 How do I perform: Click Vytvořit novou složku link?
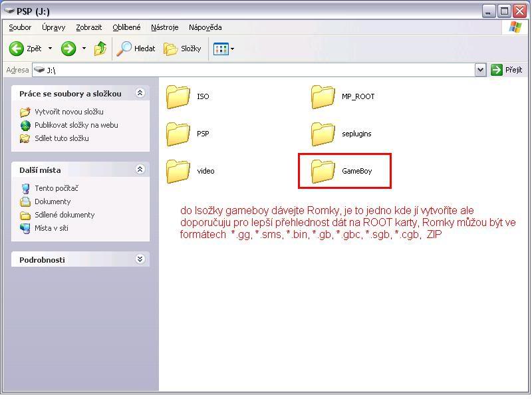(x=68, y=112)
